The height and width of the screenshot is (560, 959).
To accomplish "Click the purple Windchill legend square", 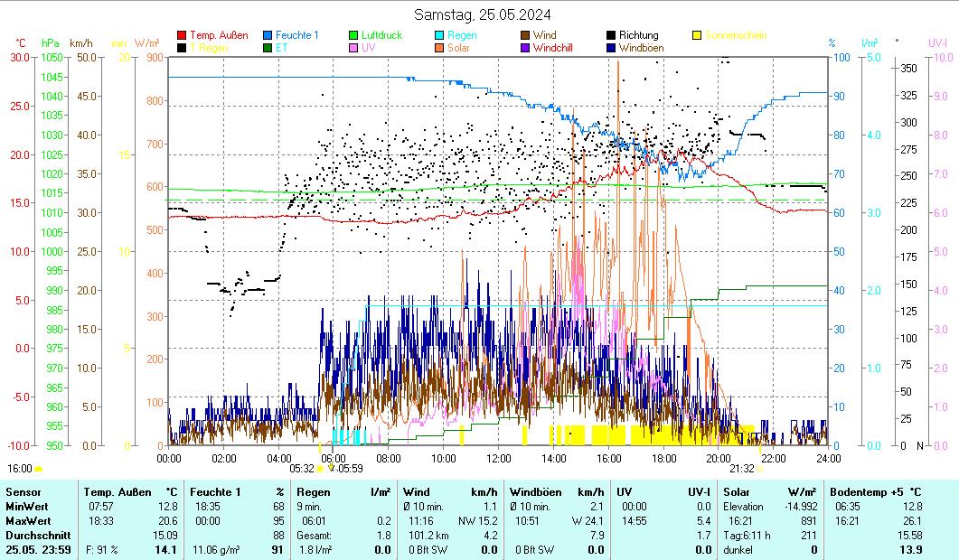I will tap(525, 48).
